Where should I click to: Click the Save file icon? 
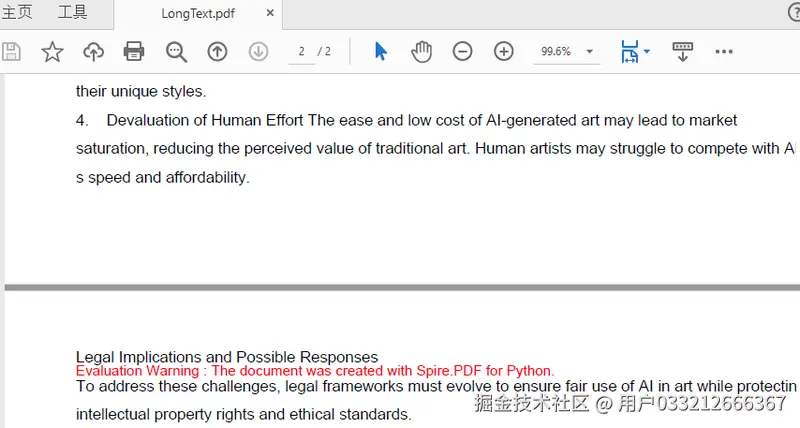pyautogui.click(x=11, y=52)
